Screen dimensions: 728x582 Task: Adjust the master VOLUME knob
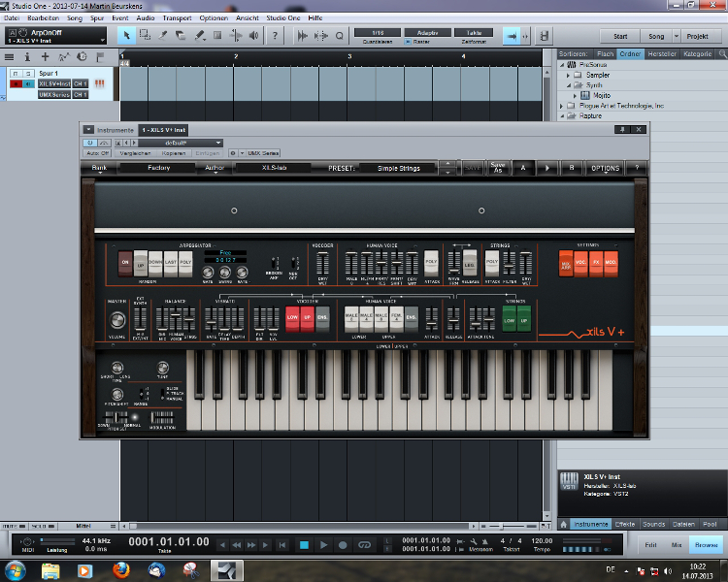[117, 320]
